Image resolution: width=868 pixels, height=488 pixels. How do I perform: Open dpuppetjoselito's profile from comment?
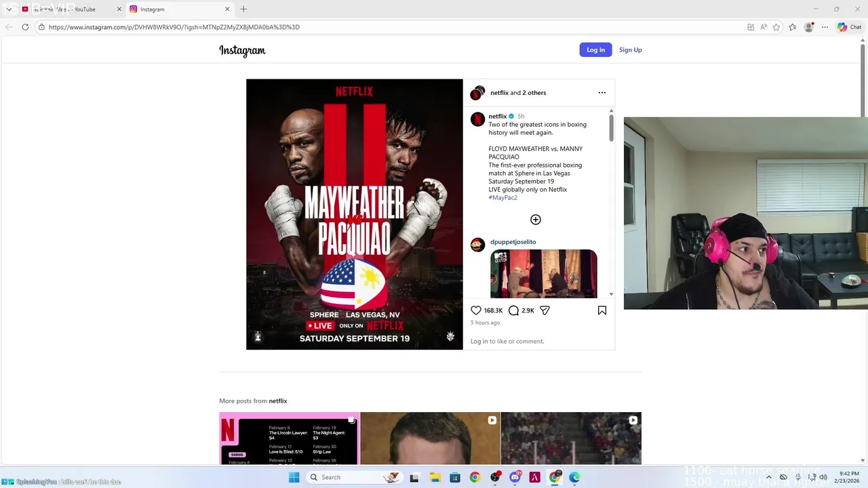pos(513,242)
